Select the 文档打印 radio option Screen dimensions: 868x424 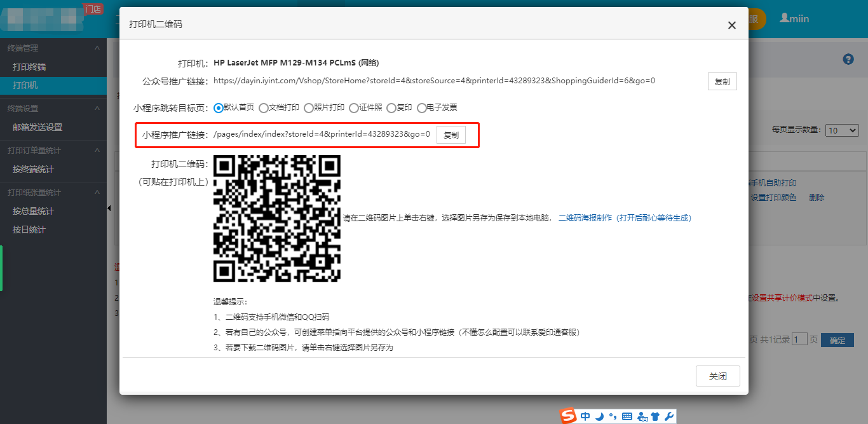tap(264, 108)
